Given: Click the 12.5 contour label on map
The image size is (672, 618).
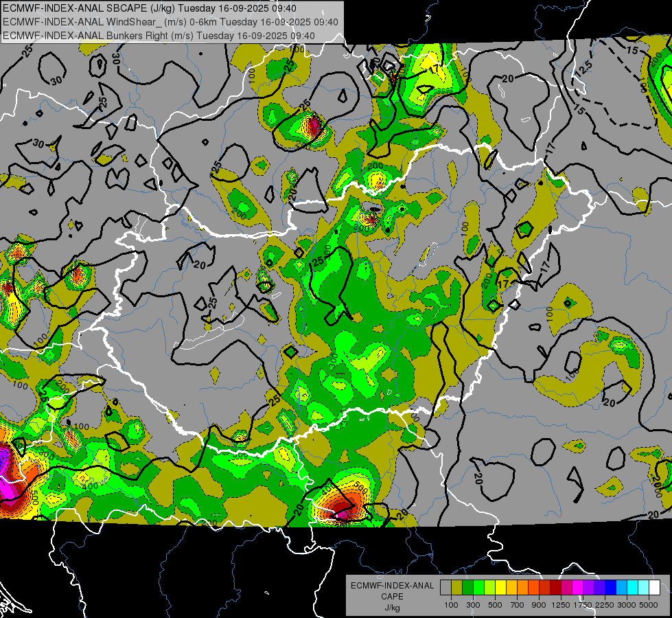Looking at the screenshot, I should click(583, 69).
